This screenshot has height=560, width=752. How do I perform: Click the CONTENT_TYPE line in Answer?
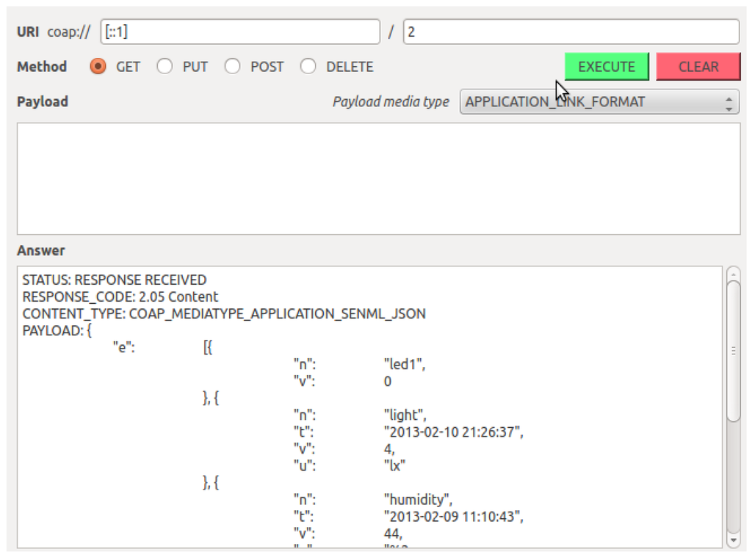224,314
